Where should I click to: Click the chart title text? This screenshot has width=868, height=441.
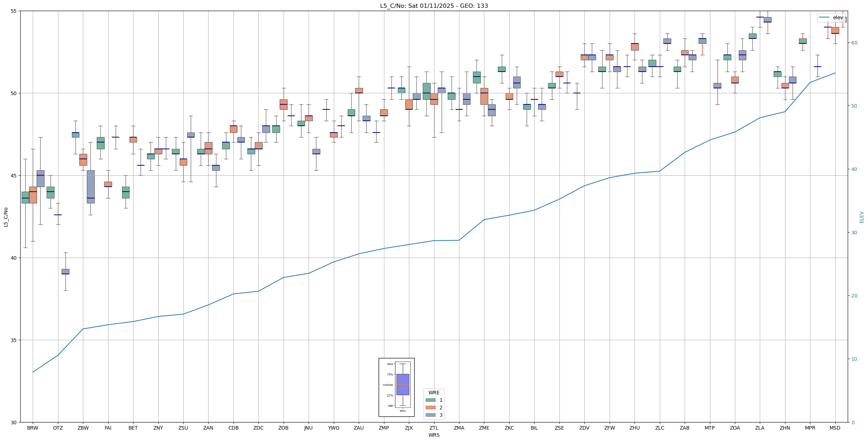pyautogui.click(x=434, y=6)
